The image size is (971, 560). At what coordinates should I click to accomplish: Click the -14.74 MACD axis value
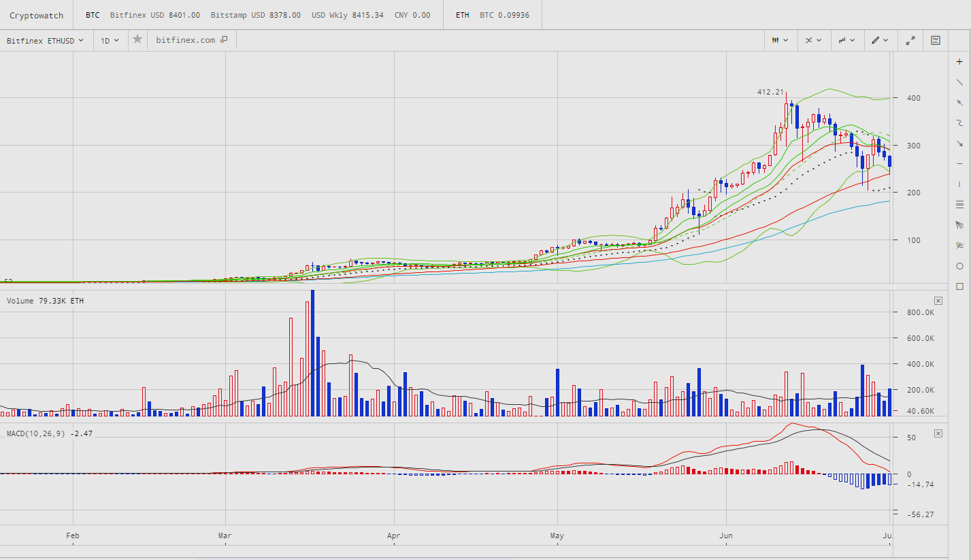pos(919,484)
